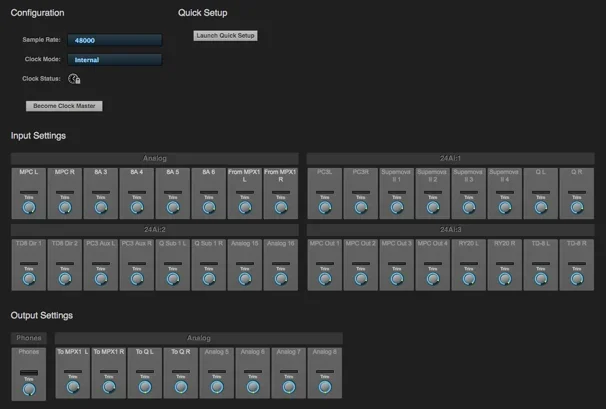Click the MPC L input trim knob
This screenshot has height=409, width=606.
pos(29,208)
